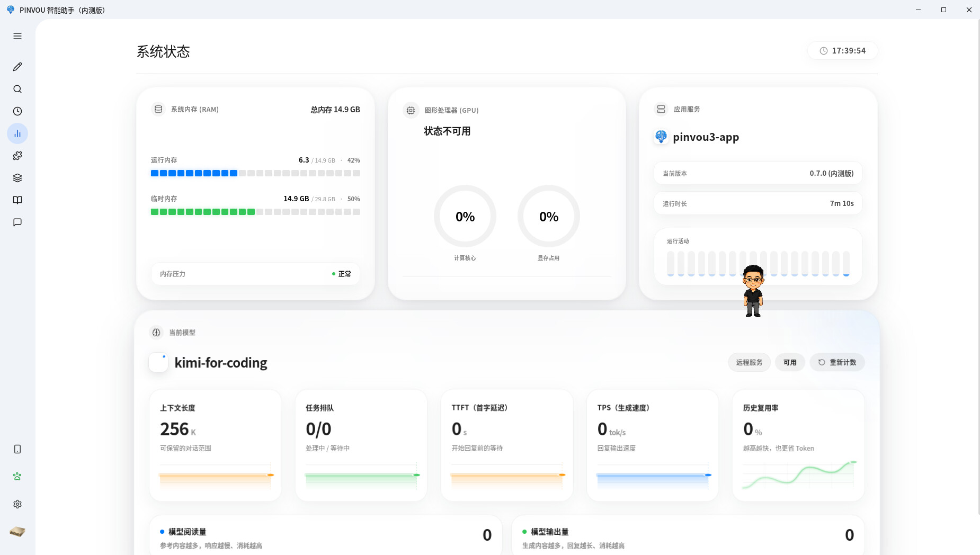Click the kimi-for-coding model name
The height and width of the screenshot is (555, 980).
click(221, 363)
